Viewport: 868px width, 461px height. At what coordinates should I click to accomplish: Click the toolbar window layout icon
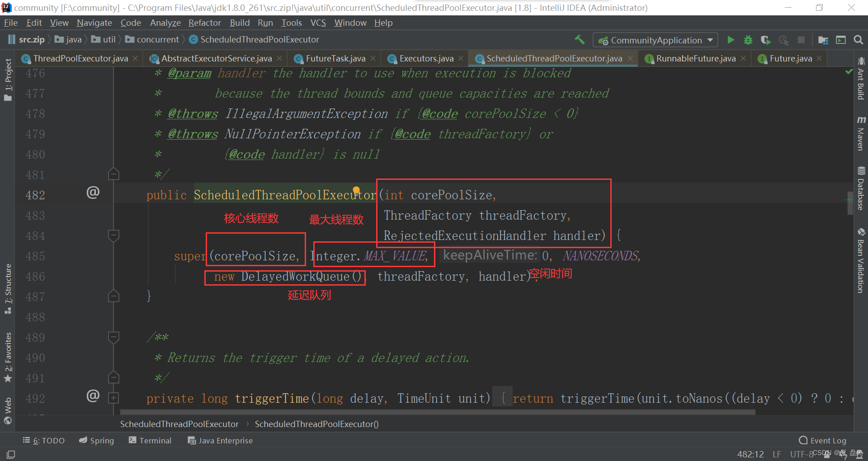tap(841, 40)
